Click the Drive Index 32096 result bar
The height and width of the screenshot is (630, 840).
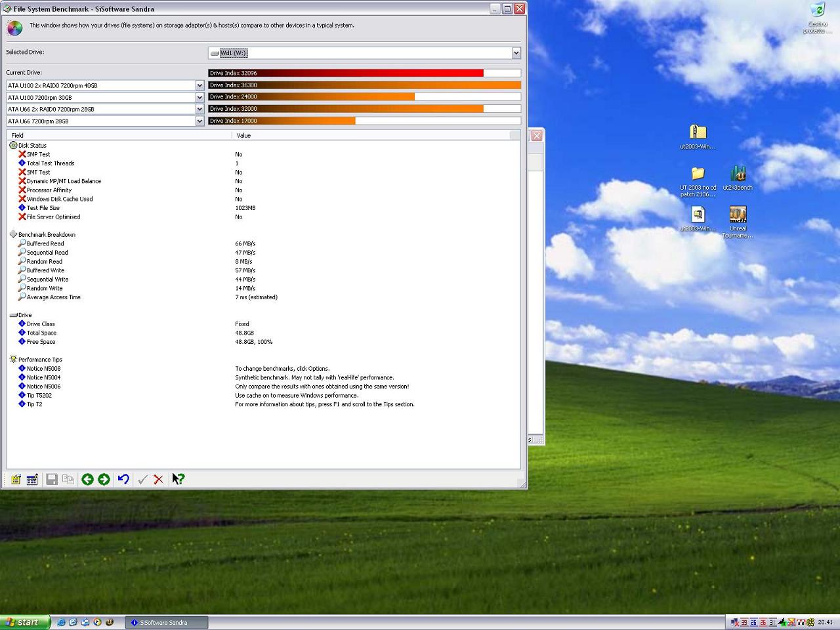(364, 73)
